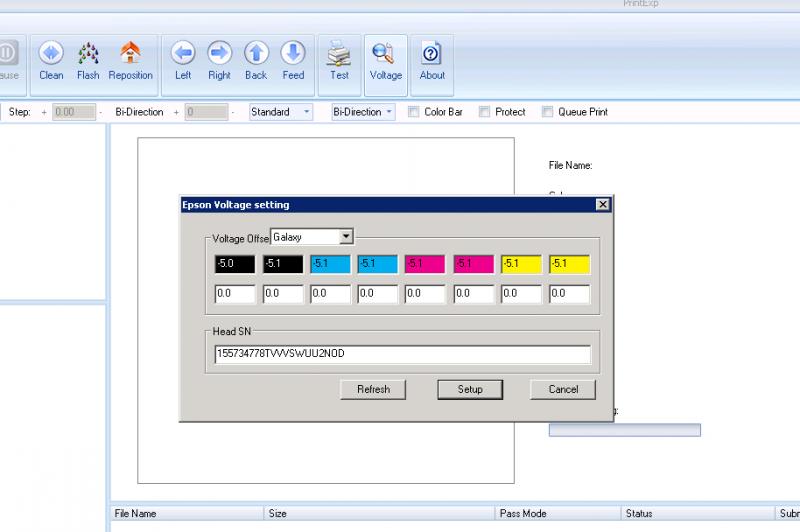The image size is (800, 532).
Task: Click the Head SN serial number field
Action: point(403,354)
